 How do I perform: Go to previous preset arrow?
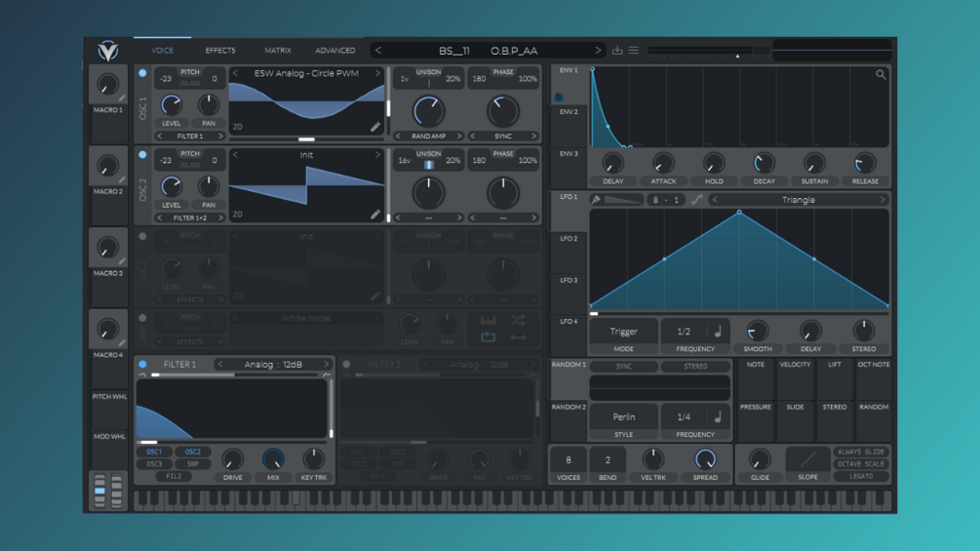pyautogui.click(x=378, y=51)
